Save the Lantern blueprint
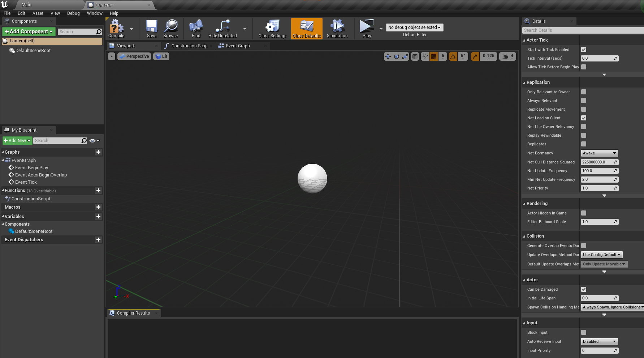The height and width of the screenshot is (358, 644). click(x=152, y=29)
